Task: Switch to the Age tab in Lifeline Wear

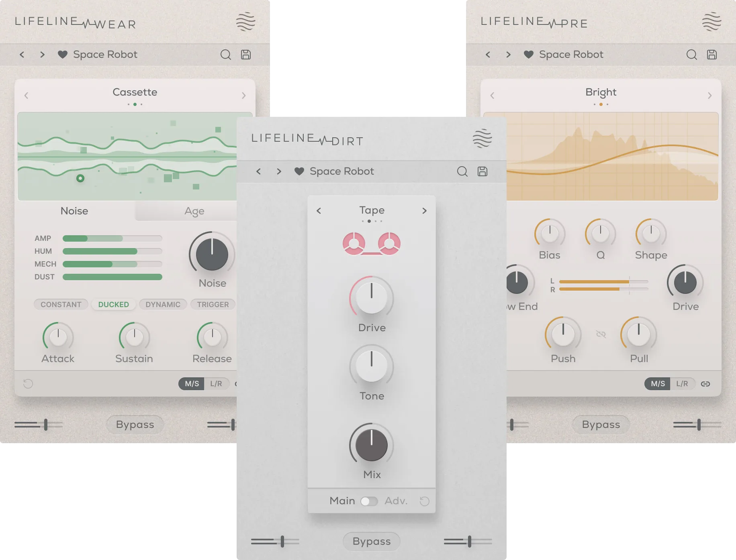Action: [194, 211]
